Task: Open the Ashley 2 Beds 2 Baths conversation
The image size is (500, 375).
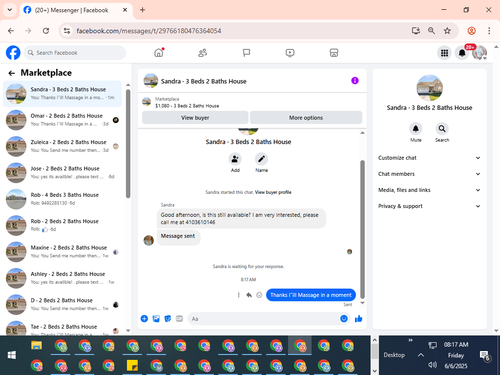Action: 62,278
